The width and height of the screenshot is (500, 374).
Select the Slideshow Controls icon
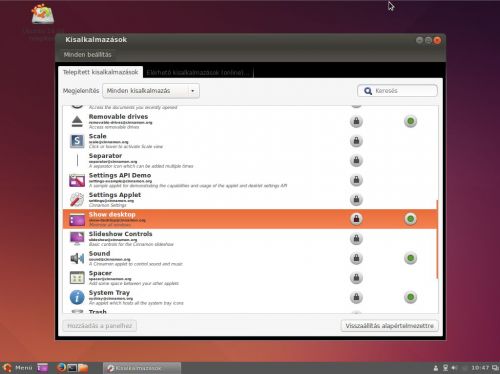(77, 239)
